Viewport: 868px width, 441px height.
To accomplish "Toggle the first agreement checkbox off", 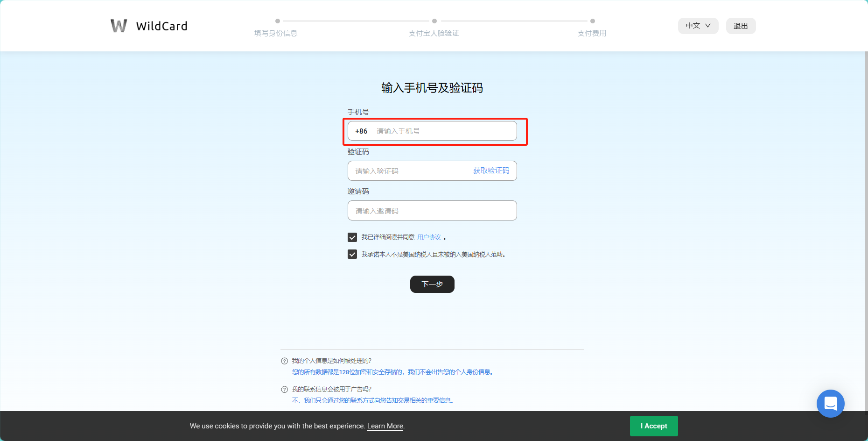I will [x=352, y=237].
